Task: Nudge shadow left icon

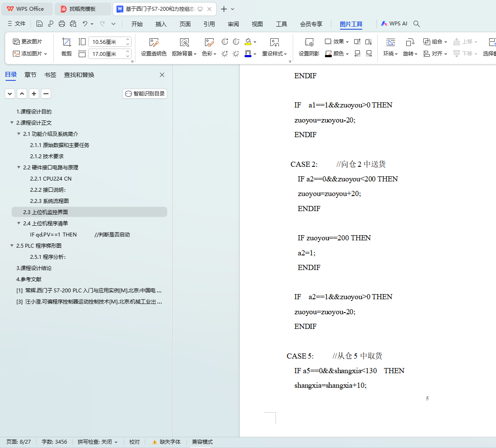Action: [357, 53]
